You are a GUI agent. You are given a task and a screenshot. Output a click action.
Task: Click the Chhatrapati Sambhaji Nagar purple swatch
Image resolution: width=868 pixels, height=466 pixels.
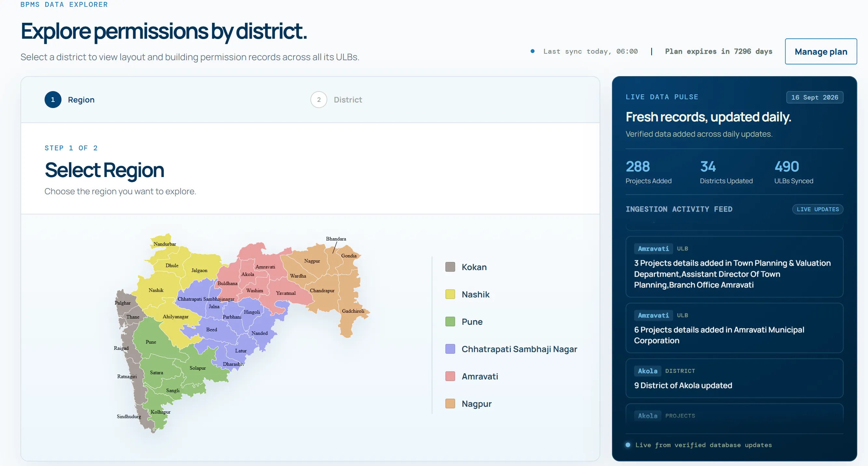tap(450, 349)
